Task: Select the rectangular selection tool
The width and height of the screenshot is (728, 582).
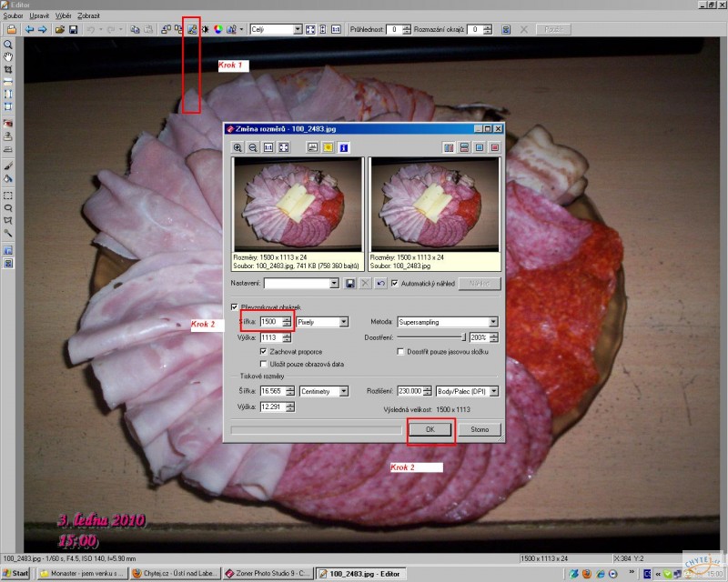Action: coord(8,196)
